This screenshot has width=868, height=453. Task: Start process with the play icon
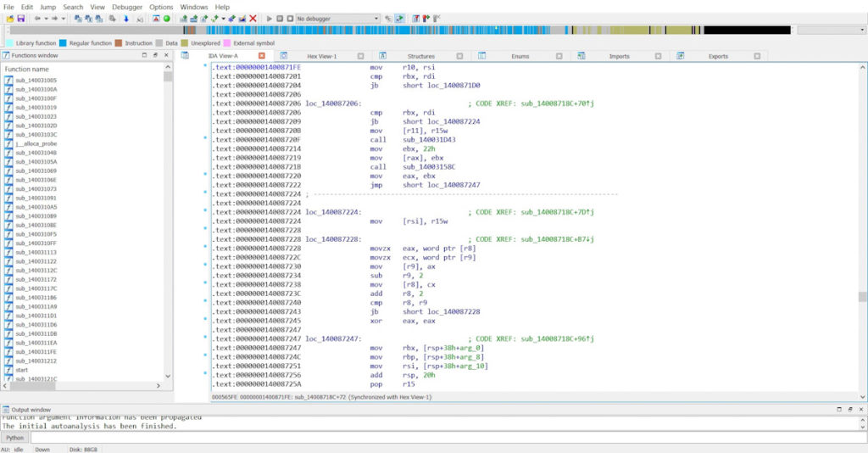point(269,19)
